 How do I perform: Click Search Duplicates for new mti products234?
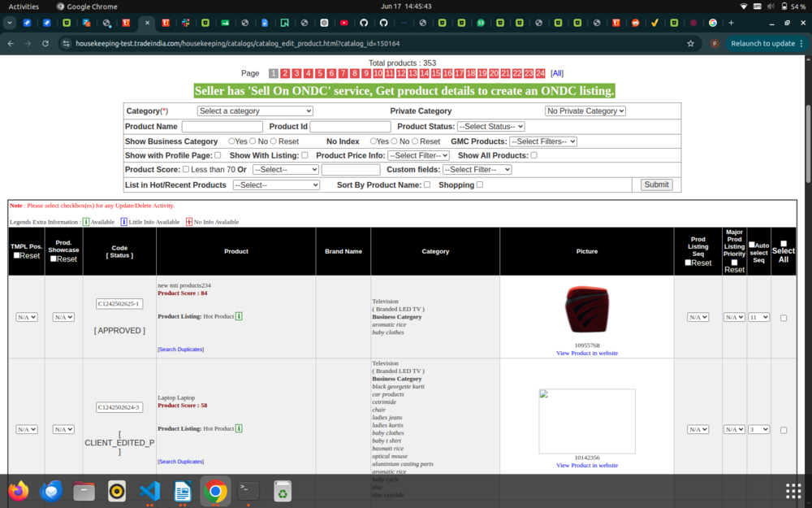pos(181,350)
